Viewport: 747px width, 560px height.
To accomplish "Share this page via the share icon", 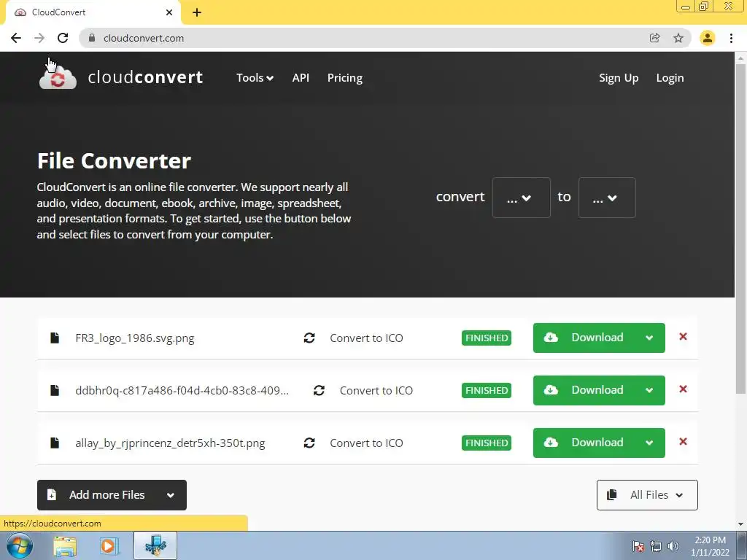I will pos(654,38).
